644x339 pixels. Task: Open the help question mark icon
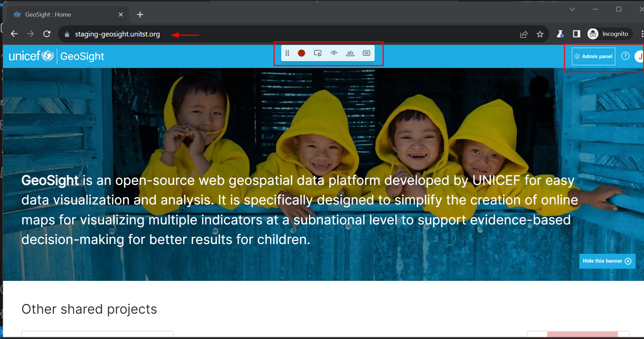pyautogui.click(x=625, y=56)
